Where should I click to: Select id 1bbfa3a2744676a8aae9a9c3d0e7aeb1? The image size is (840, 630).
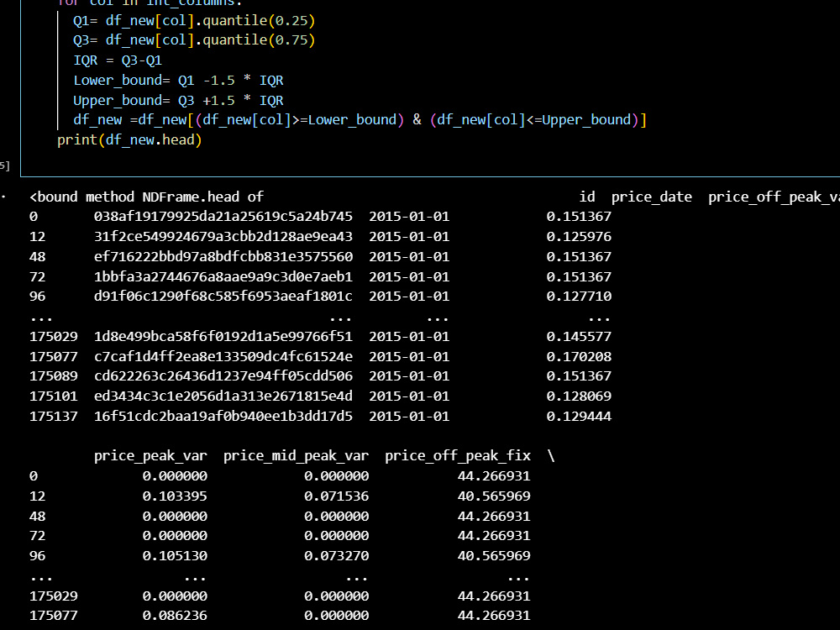pyautogui.click(x=223, y=277)
